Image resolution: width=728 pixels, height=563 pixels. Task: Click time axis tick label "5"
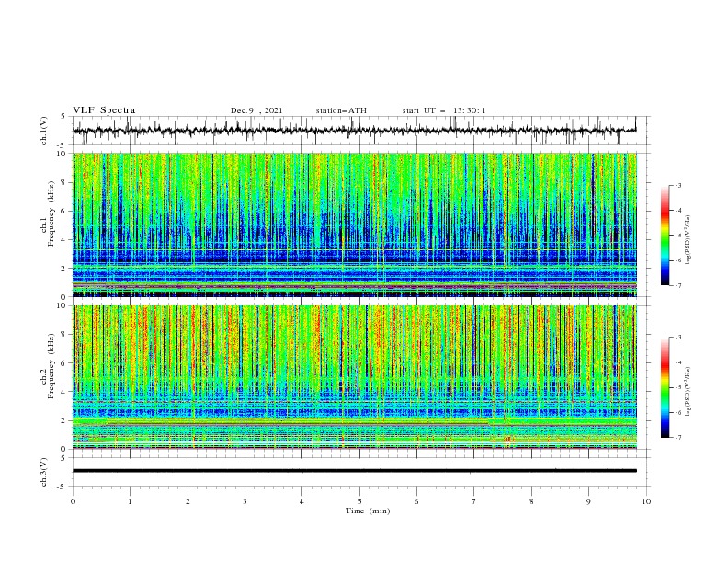coord(359,501)
